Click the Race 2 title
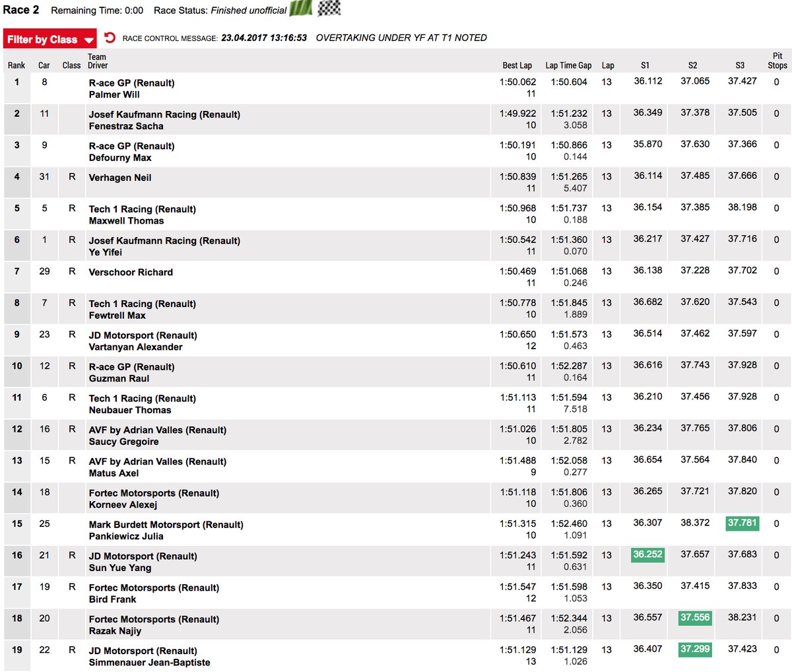The image size is (792, 672). click(x=21, y=10)
